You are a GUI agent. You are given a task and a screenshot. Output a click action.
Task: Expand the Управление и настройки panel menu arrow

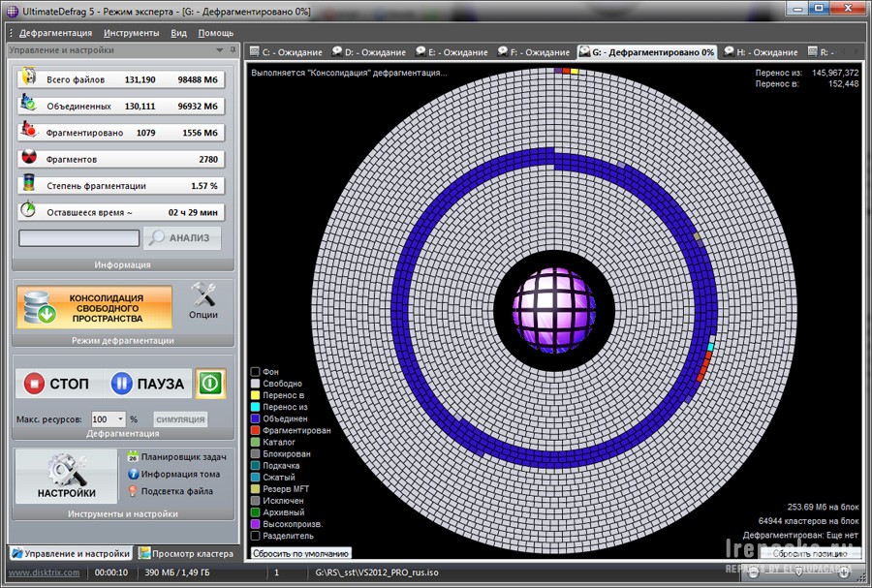(x=220, y=50)
